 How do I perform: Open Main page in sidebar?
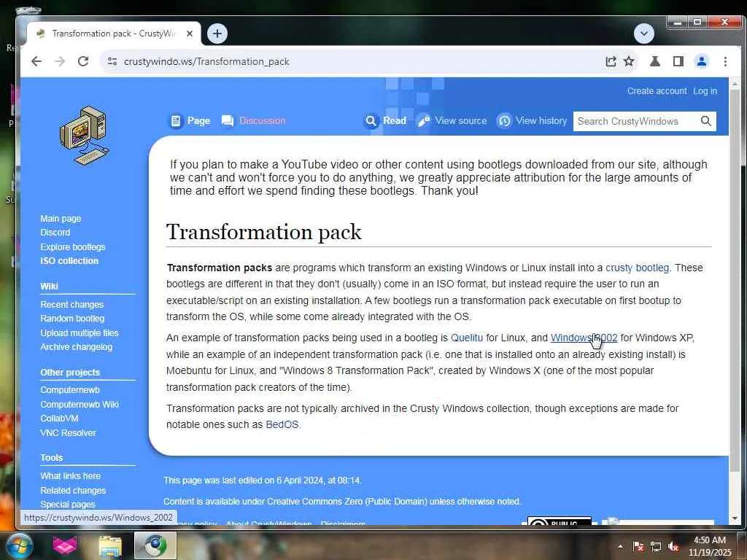tap(61, 219)
